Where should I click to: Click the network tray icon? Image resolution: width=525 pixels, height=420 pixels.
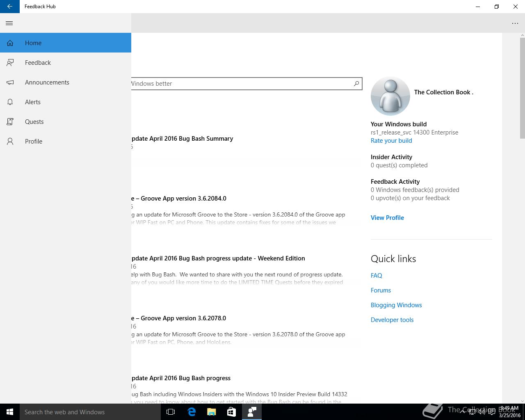click(472, 412)
